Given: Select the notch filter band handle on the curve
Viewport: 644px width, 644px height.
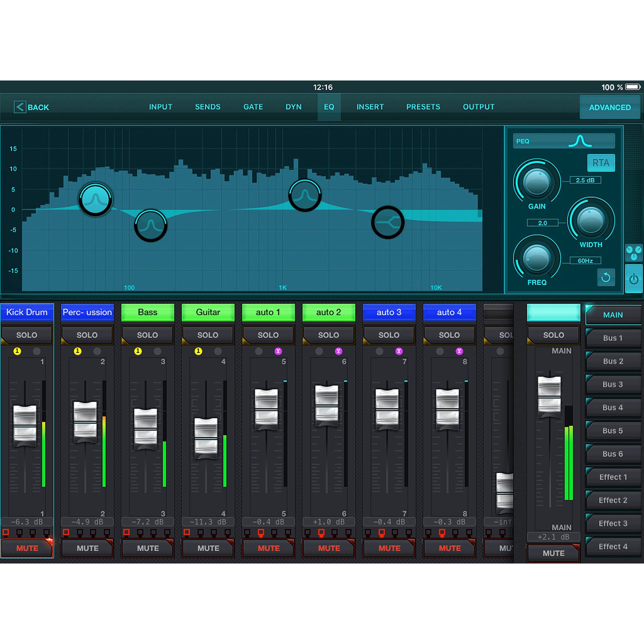Looking at the screenshot, I should point(388,221).
